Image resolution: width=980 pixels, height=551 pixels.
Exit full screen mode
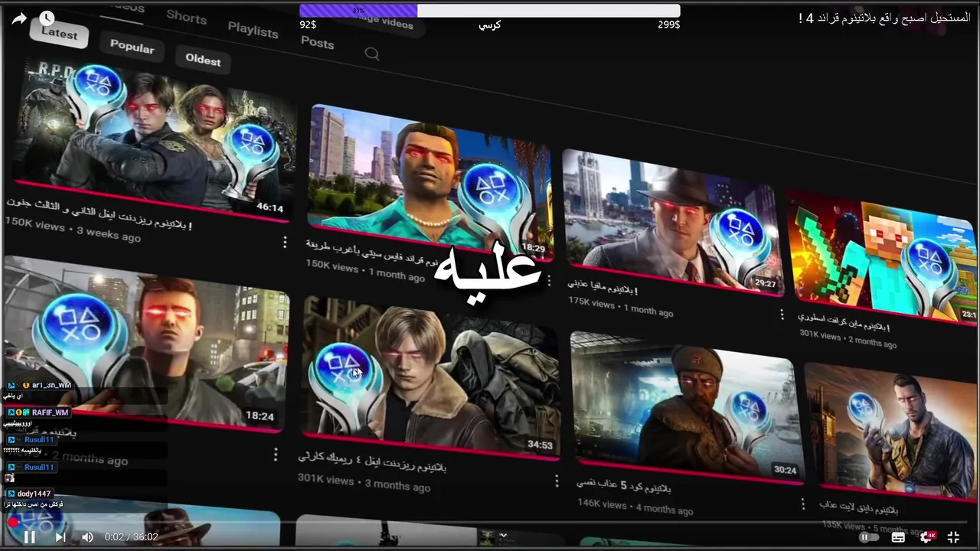pos(954,537)
